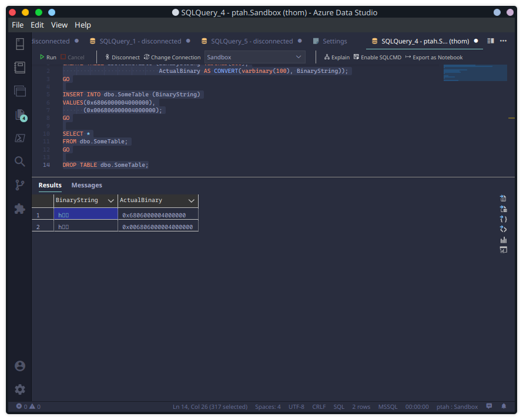Open the View menu
The height and width of the screenshot is (420, 523).
point(59,25)
